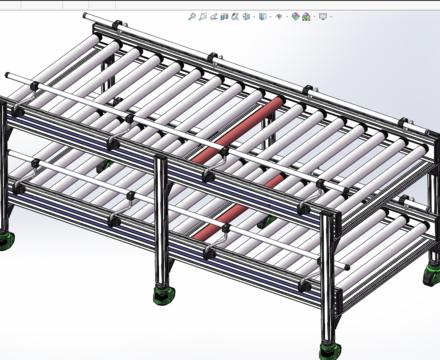Go back to the Previous View

coord(213,16)
